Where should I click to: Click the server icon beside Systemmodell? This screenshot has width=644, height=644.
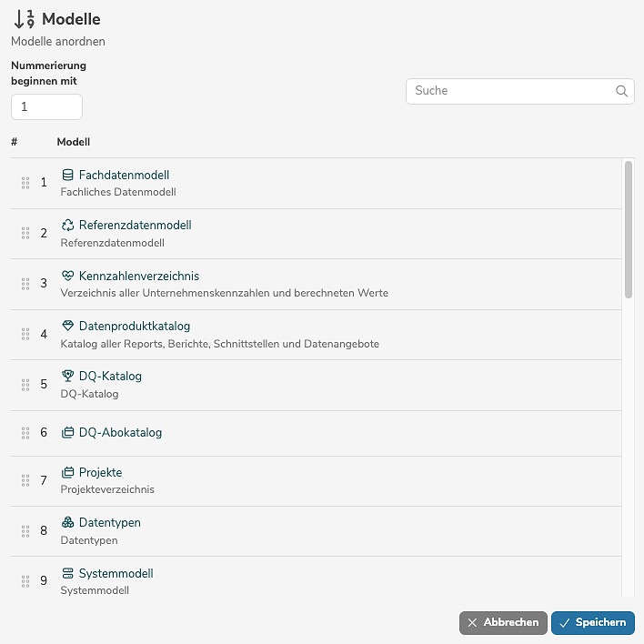67,573
